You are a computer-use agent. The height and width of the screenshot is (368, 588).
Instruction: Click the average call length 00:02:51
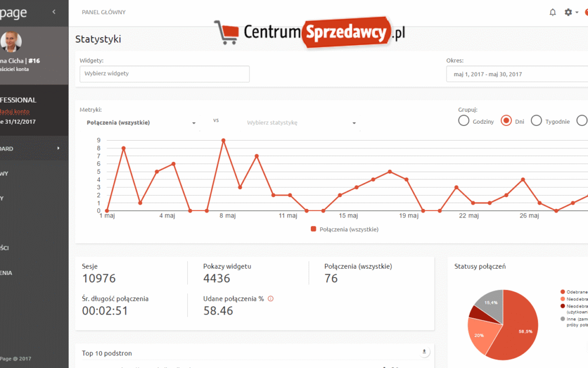(x=105, y=311)
